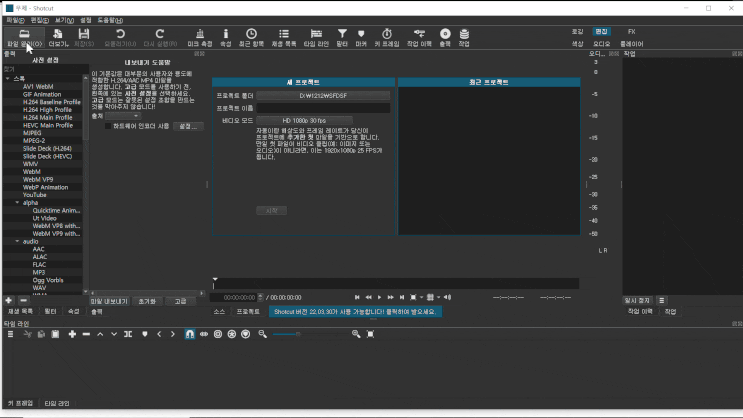Click the hardware encoder Configure button

188,126
